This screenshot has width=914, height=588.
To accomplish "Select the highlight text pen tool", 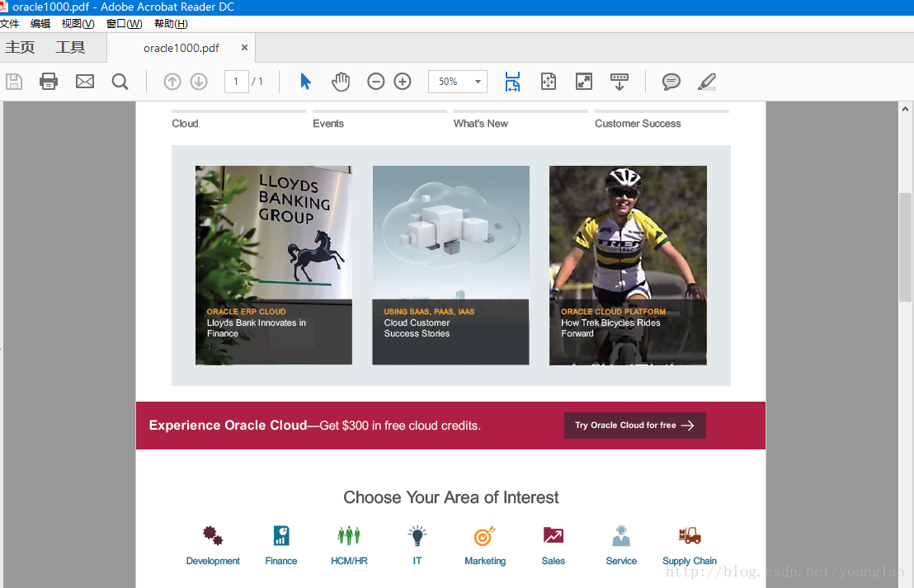I will [706, 82].
